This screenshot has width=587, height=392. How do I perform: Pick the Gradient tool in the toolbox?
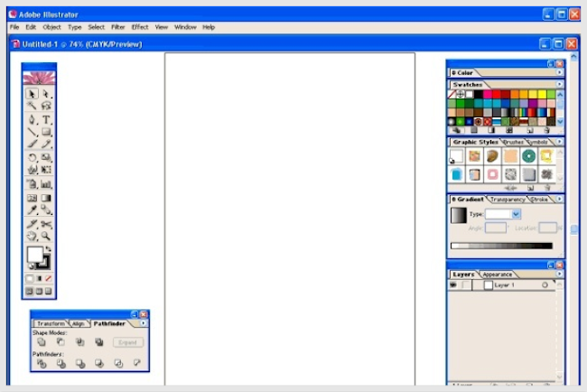pos(46,198)
